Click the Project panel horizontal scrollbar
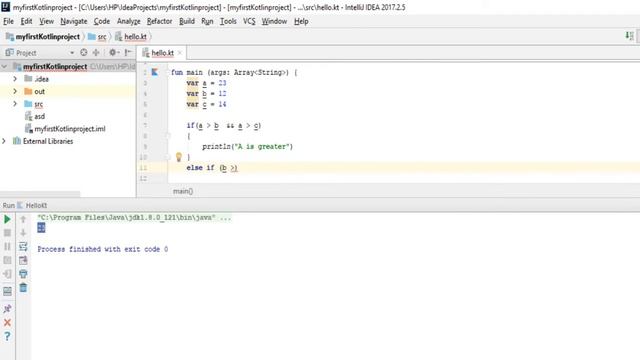Screen dimensions: 640x360 point(40,194)
